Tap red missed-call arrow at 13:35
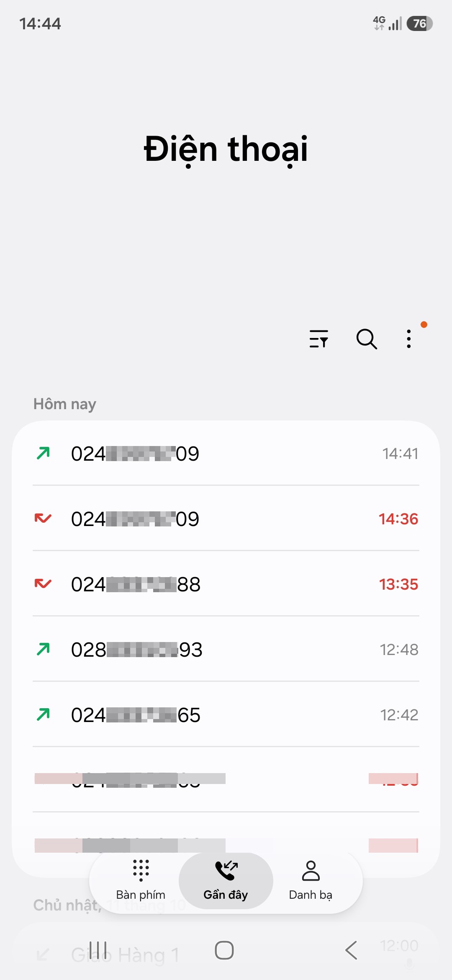Viewport: 452px width, 980px height. point(43,583)
